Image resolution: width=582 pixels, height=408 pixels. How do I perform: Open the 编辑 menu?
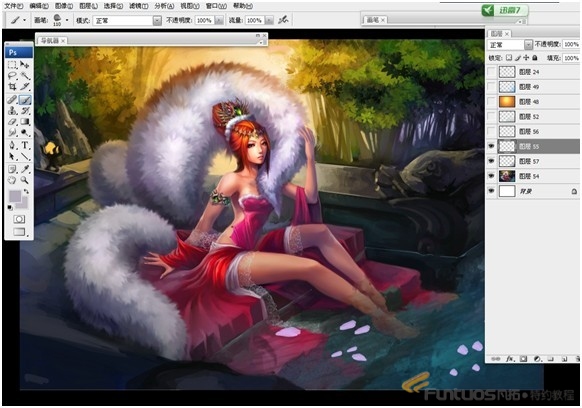coord(39,6)
